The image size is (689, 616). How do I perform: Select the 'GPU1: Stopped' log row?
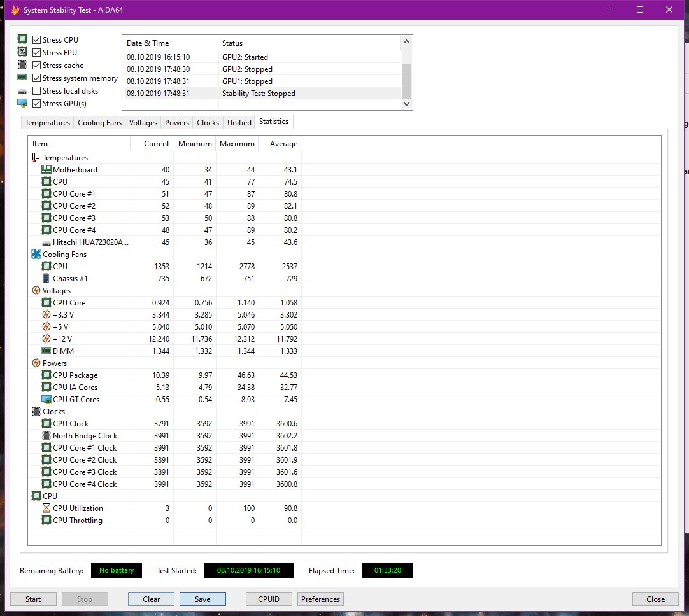coord(262,81)
